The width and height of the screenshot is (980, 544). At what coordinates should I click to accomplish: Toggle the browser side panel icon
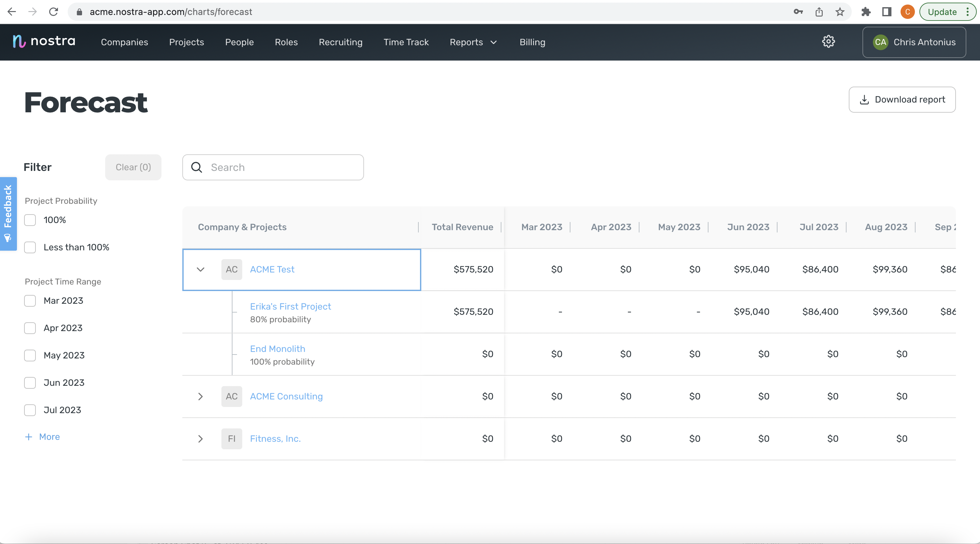pyautogui.click(x=887, y=12)
